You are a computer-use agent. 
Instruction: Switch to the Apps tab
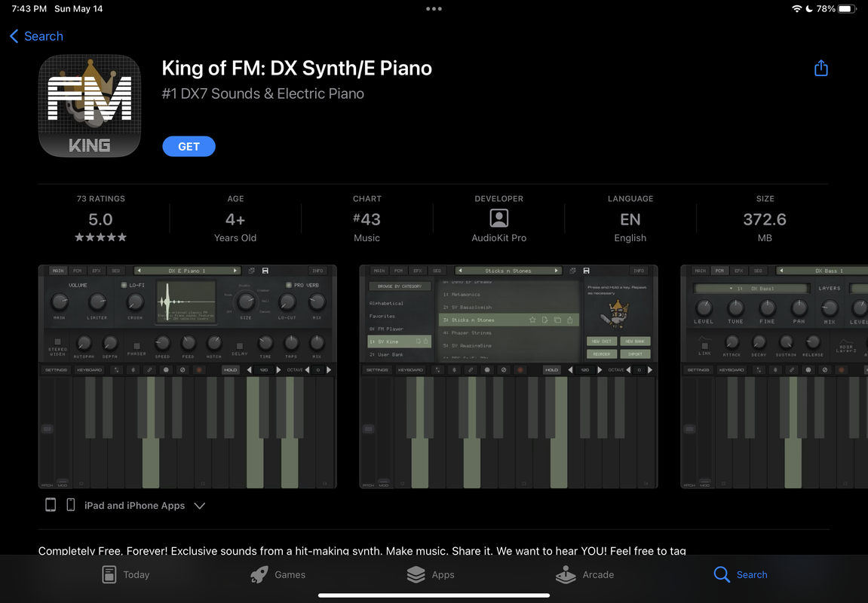430,574
